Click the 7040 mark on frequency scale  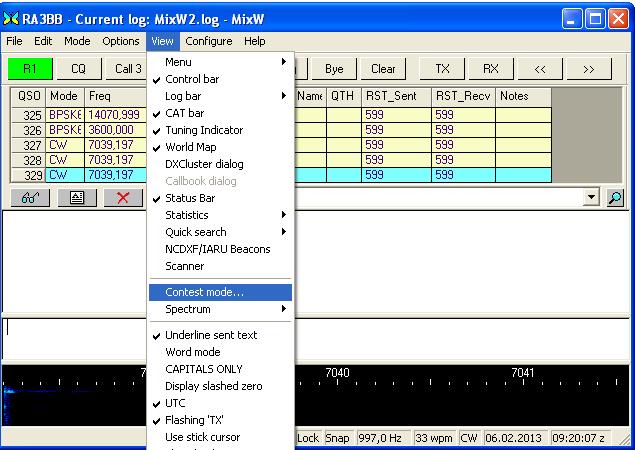click(338, 373)
